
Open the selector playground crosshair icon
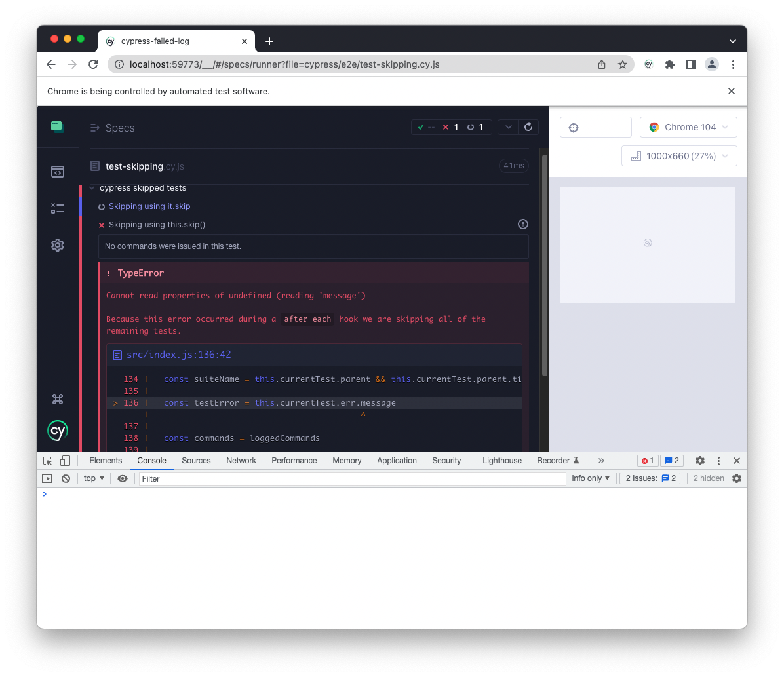[574, 128]
